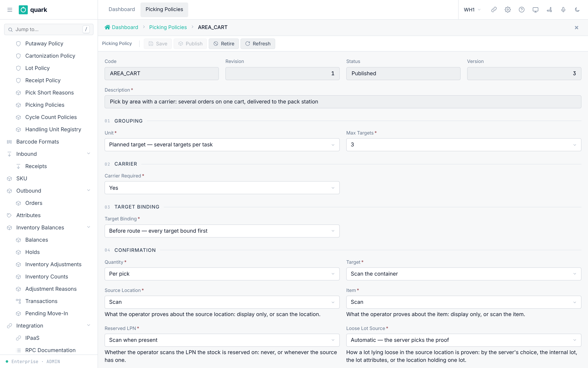Open Loose Lot Source dropdown
The width and height of the screenshot is (588, 368).
(463, 340)
